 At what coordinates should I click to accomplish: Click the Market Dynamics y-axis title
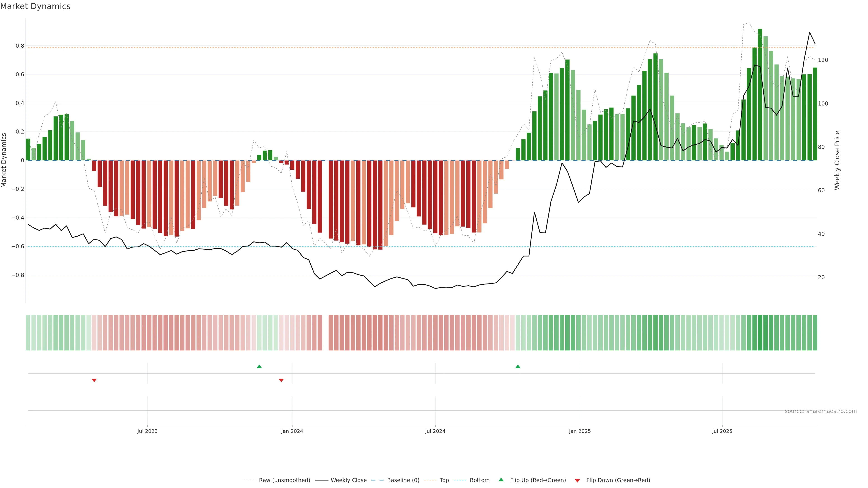pos(4,160)
